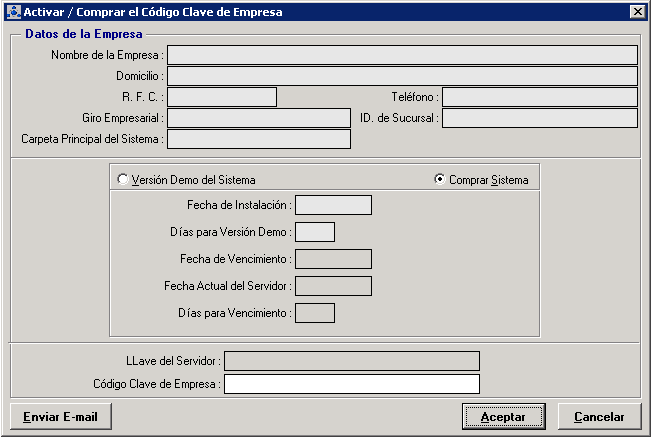652x438 pixels.
Task: Focus the Giro Empresarial field
Action: pyautogui.click(x=258, y=118)
